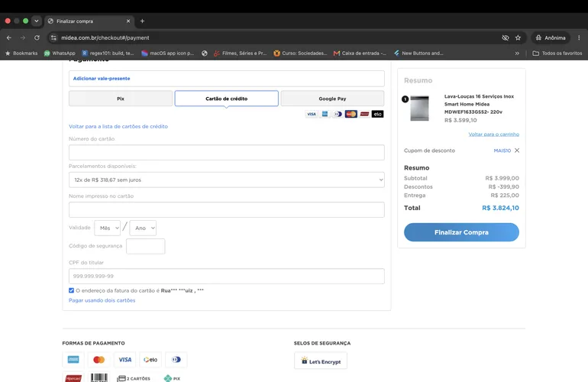Viewport: 588px width, 382px height.
Task: Click the MAIS10 coupon code
Action: [502, 151]
